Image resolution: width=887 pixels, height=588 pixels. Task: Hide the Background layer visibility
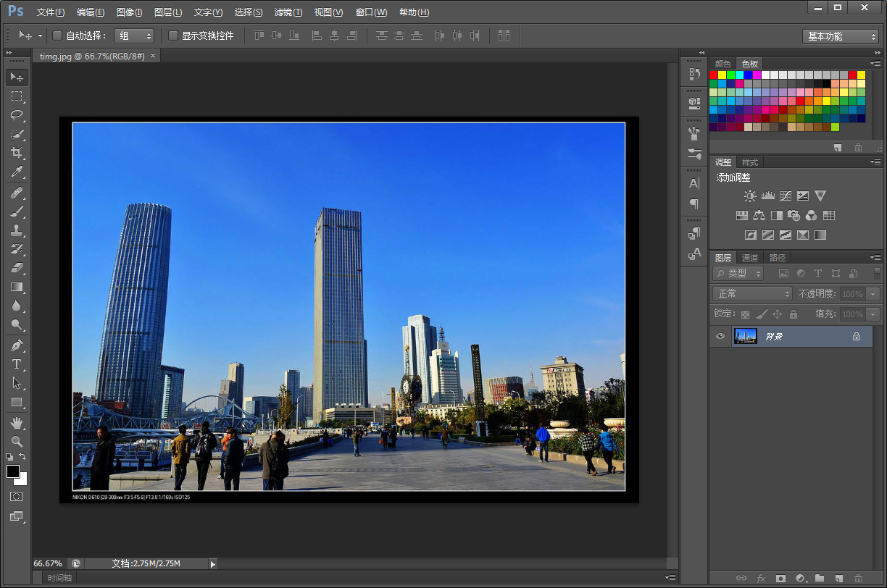(720, 336)
